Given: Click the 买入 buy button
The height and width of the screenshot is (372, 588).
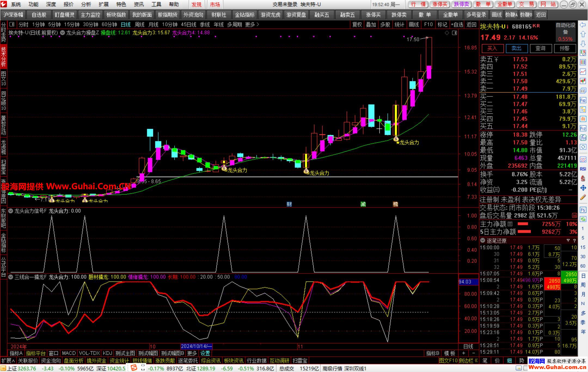Looking at the screenshot, I should [492, 48].
